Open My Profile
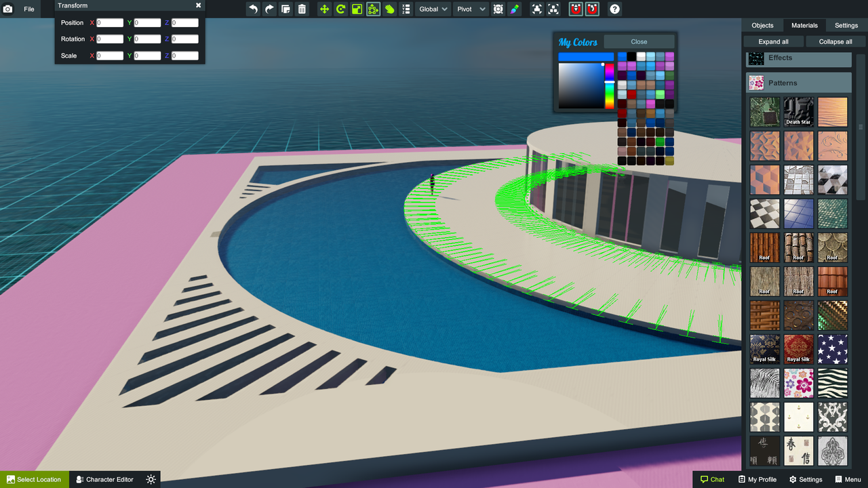The height and width of the screenshot is (488, 868). click(757, 479)
